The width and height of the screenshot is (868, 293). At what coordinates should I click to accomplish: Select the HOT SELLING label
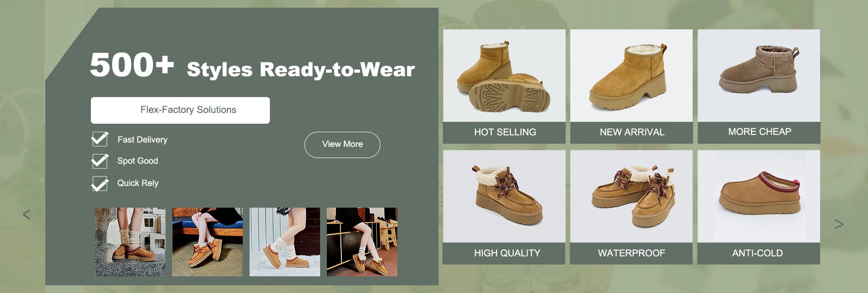pos(505,132)
